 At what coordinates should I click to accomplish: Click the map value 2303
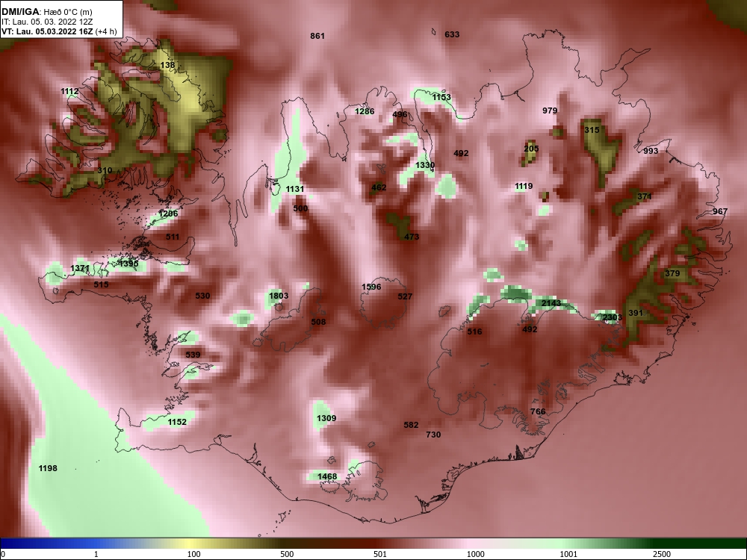click(613, 317)
